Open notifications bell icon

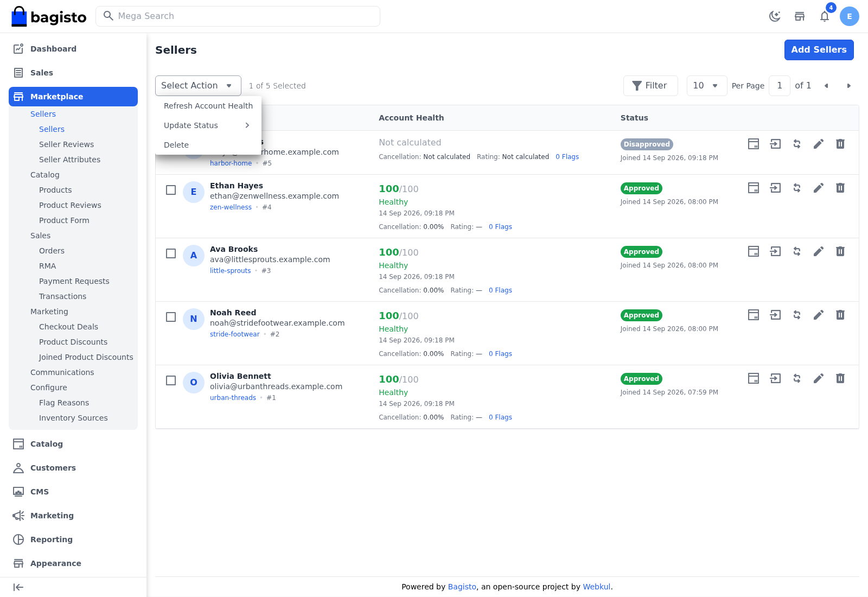tap(825, 16)
